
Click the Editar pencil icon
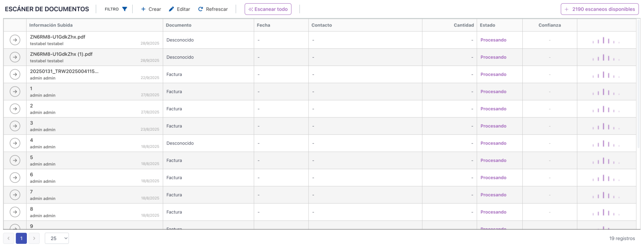point(171,9)
